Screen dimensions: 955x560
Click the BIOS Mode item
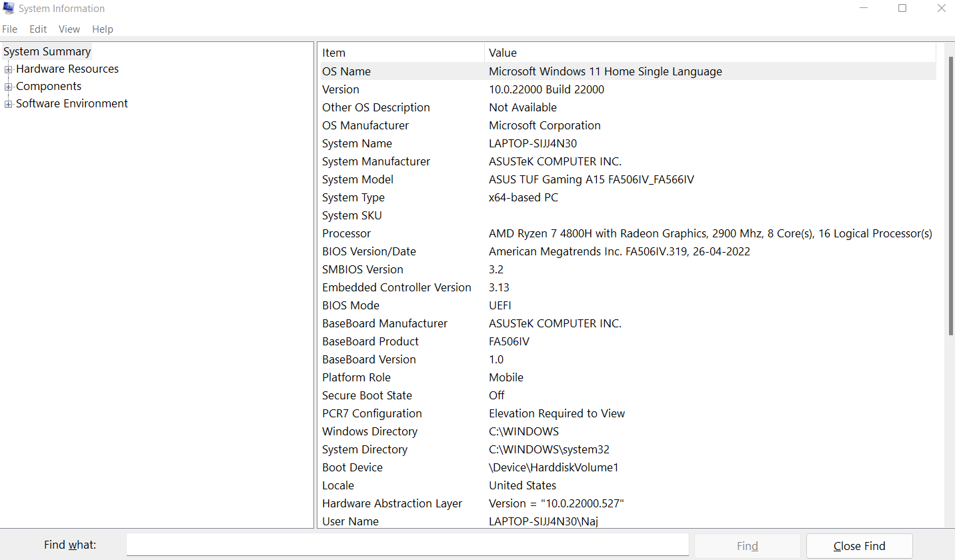[x=351, y=305]
